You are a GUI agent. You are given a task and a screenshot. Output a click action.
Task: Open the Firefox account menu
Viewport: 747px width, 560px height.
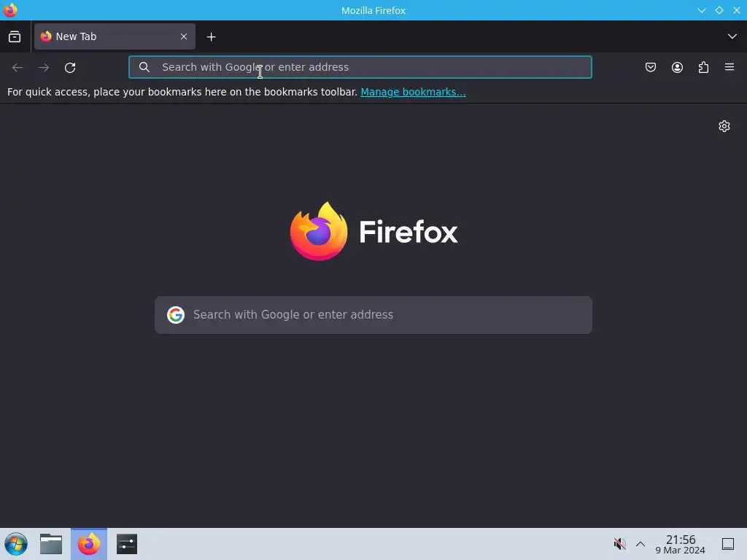click(x=677, y=67)
